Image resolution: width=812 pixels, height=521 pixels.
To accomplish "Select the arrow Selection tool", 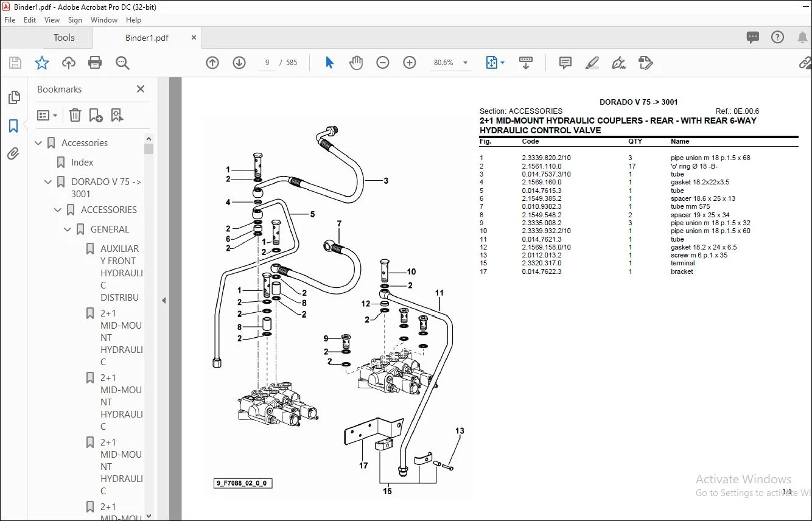I will 329,63.
